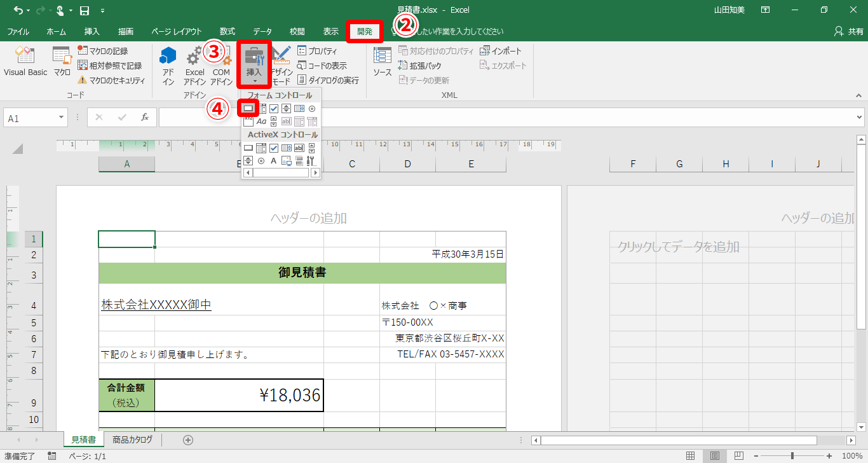This screenshot has height=463, width=868.
Task: Pick the Form Control label icon
Action: 261,121
